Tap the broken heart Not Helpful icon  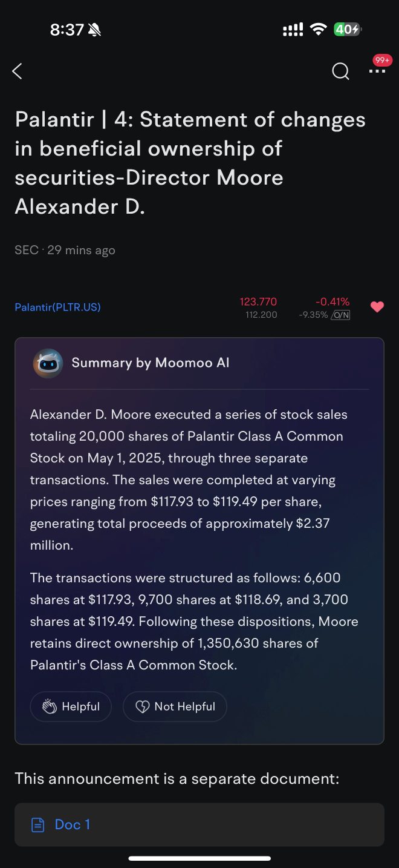point(143,706)
